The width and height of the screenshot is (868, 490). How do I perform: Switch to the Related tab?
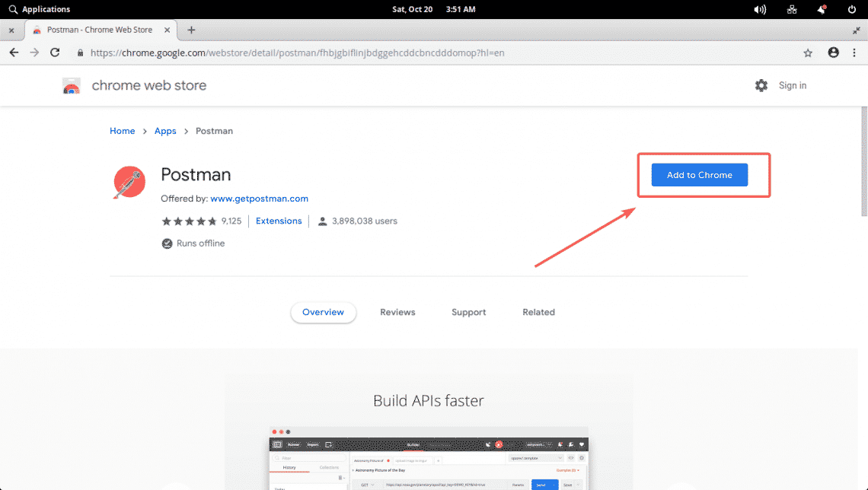(538, 312)
